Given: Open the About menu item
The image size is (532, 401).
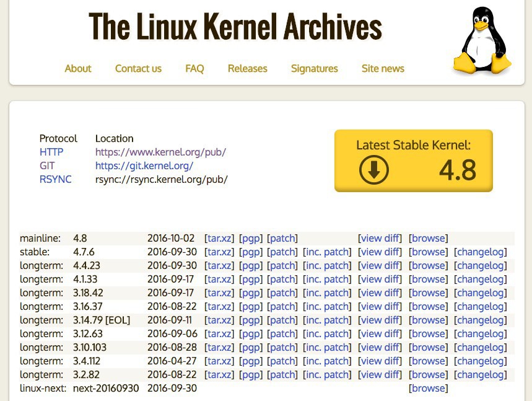Looking at the screenshot, I should coord(78,69).
